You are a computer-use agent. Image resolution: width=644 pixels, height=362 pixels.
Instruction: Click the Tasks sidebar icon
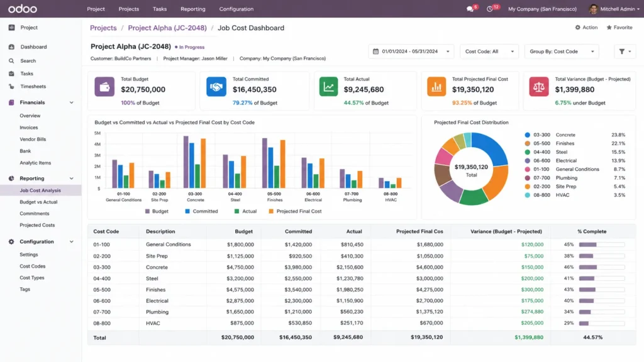click(x=11, y=74)
